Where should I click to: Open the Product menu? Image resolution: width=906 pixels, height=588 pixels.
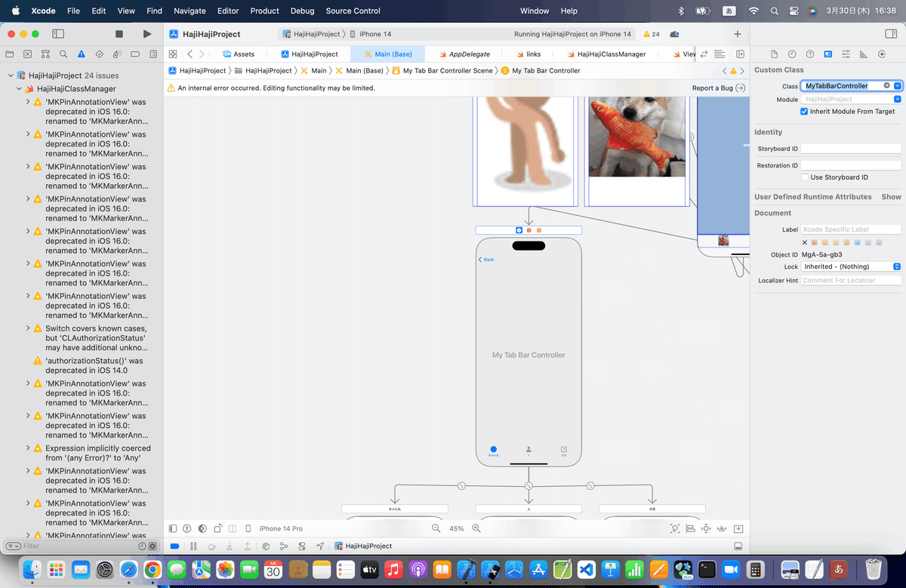coord(264,11)
